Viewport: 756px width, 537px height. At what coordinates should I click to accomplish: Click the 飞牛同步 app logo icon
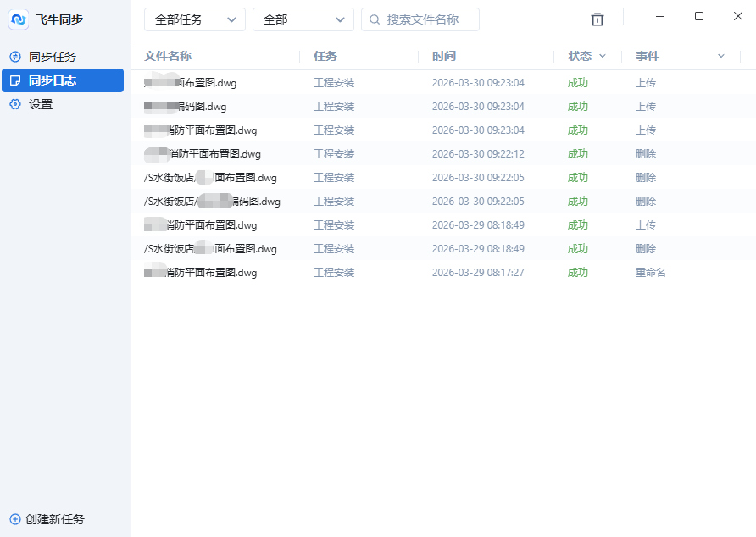(19, 19)
